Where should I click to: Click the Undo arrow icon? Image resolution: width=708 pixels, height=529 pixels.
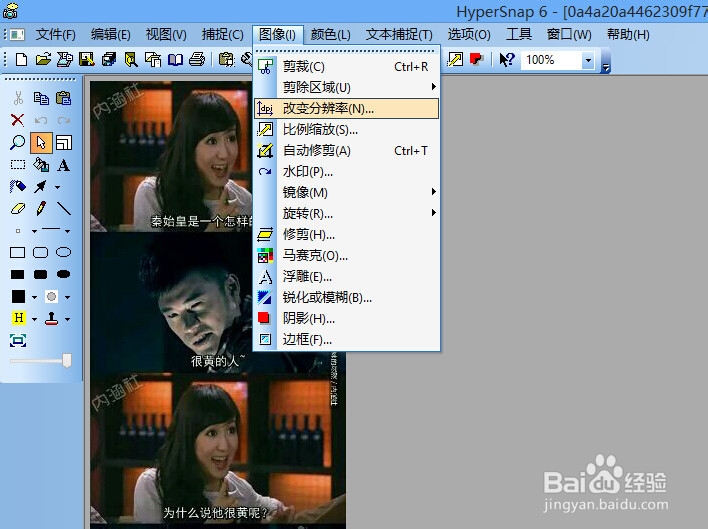(x=41, y=120)
